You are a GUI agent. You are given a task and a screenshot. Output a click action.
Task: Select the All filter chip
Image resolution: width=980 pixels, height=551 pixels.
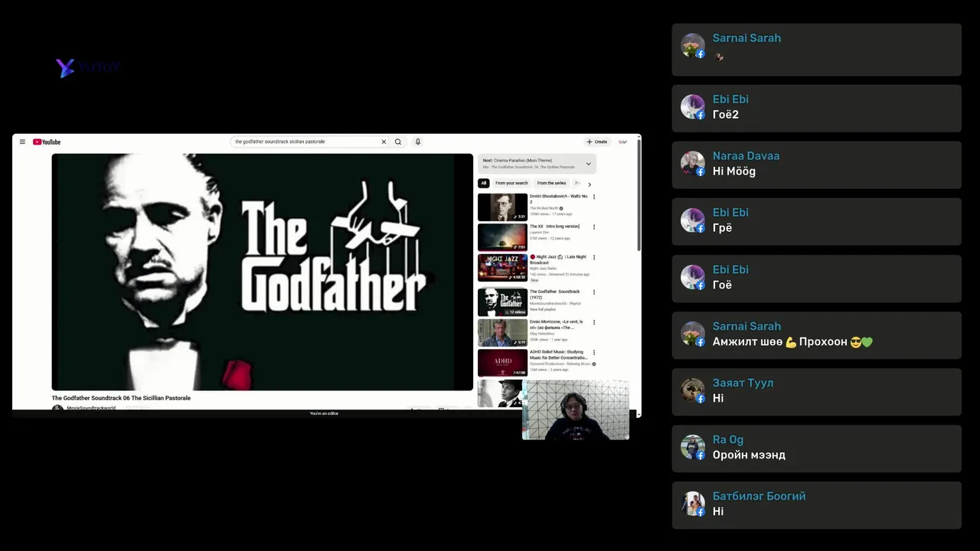pyautogui.click(x=483, y=183)
